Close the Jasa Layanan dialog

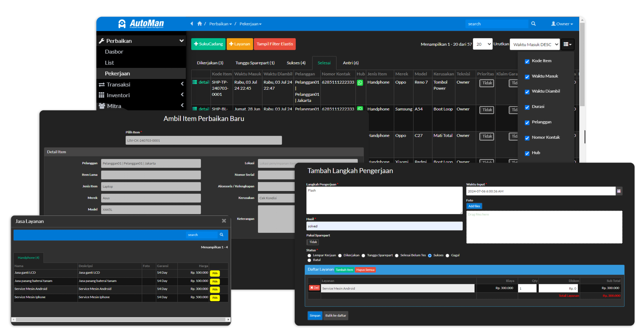pos(224,221)
